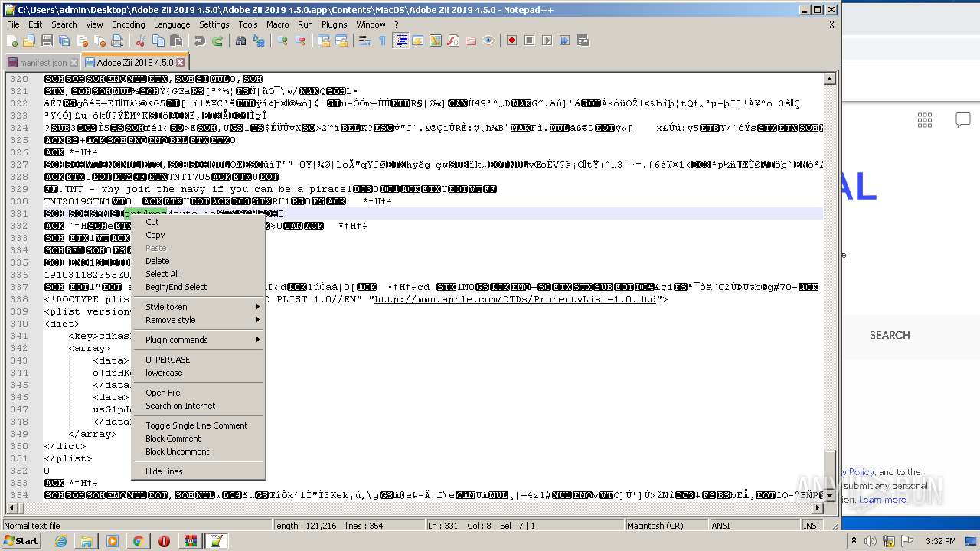This screenshot has height=551, width=980.
Task: Click the Copy toolbar icon
Action: point(158,41)
